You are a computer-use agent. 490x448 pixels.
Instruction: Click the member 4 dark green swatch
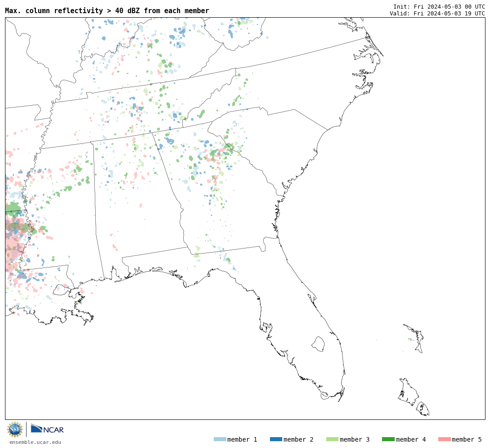click(x=388, y=439)
